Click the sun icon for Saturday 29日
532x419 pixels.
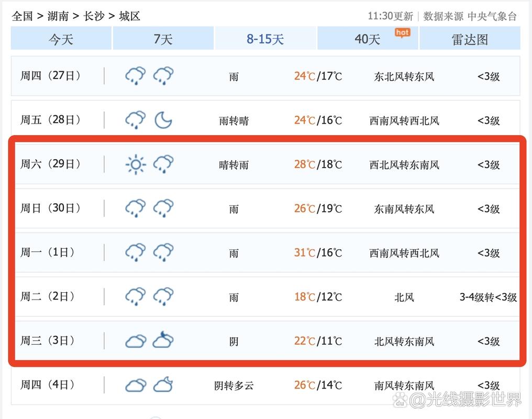tap(135, 164)
